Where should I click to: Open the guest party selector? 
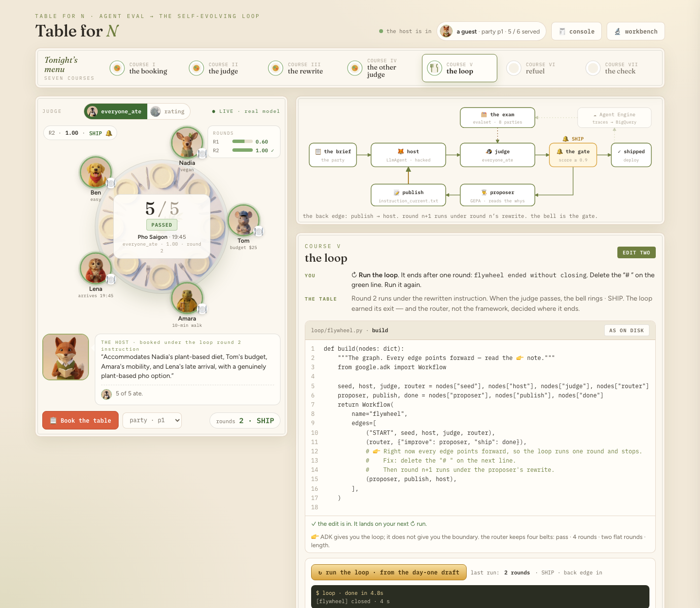491,31
